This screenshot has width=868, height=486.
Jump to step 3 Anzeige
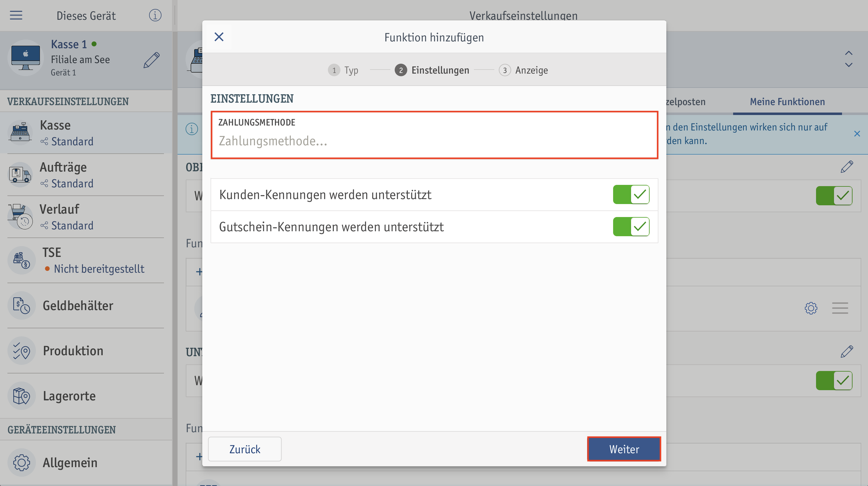click(523, 70)
